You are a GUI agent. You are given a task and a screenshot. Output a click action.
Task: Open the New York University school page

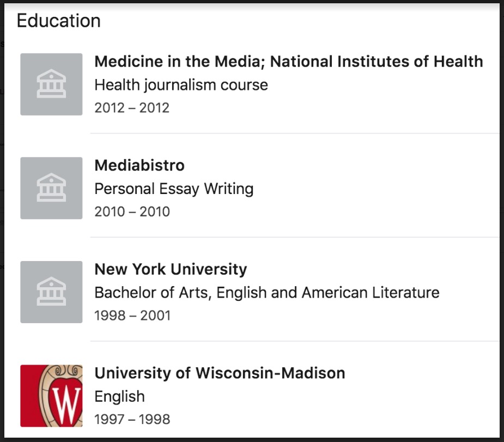[x=171, y=269]
